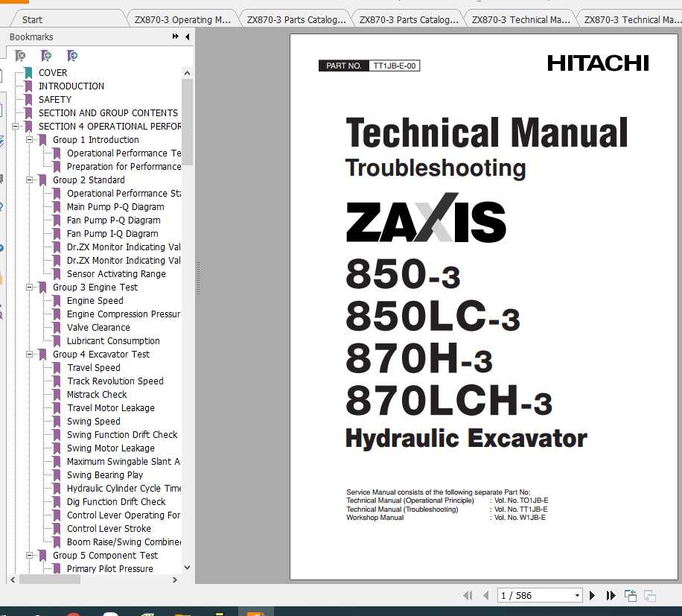The image size is (682, 616).
Task: Collapse the Group 2 Standard bookmark group
Action: pos(28,180)
